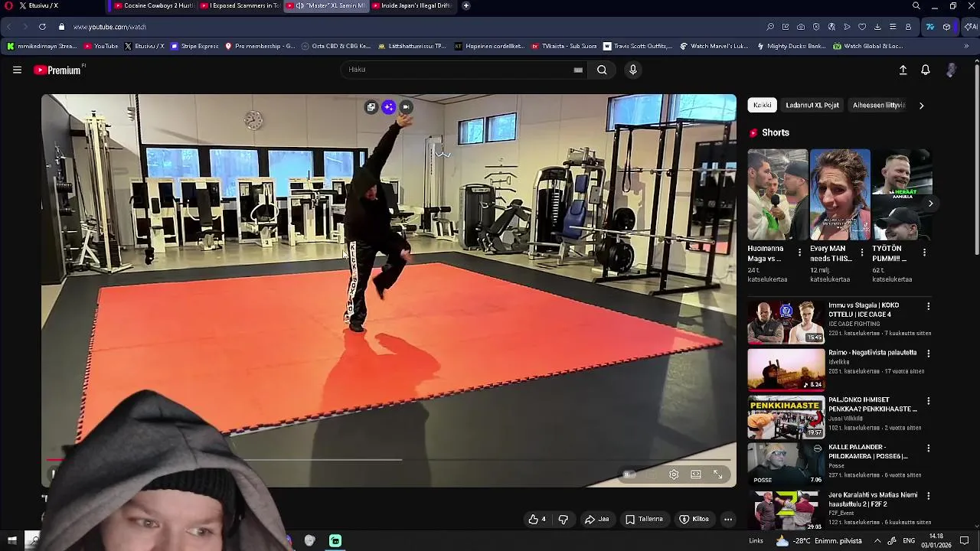Show more Shorts with right arrow
This screenshot has height=551, width=980.
(930, 204)
